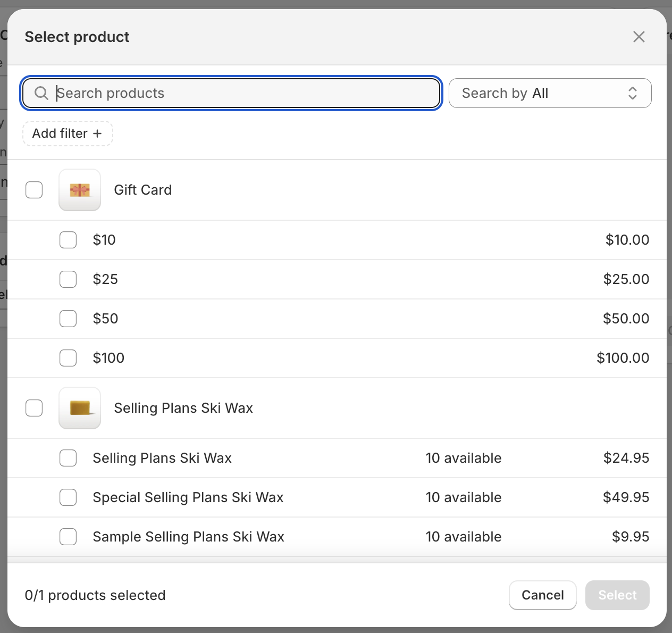Select the Sample Selling Plans Ski Wax checkbox

(x=68, y=537)
